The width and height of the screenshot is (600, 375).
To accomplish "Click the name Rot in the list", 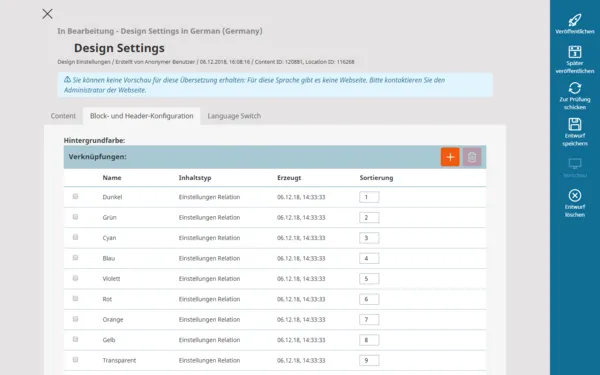I will tap(107, 299).
